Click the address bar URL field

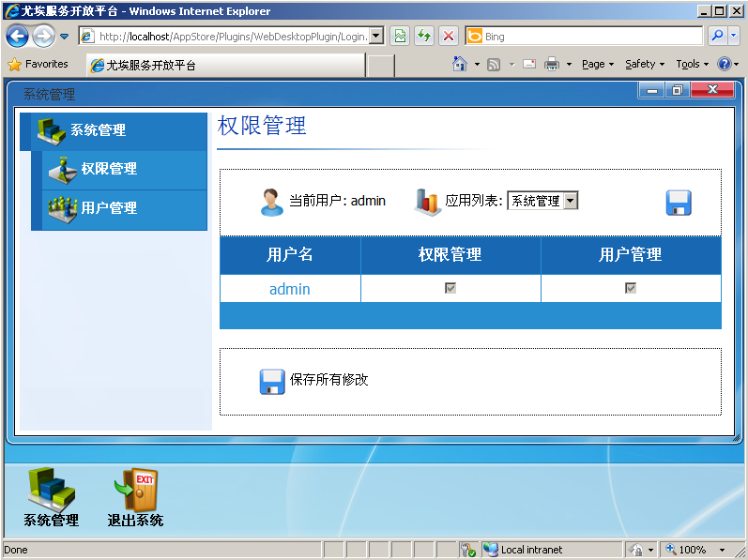224,37
